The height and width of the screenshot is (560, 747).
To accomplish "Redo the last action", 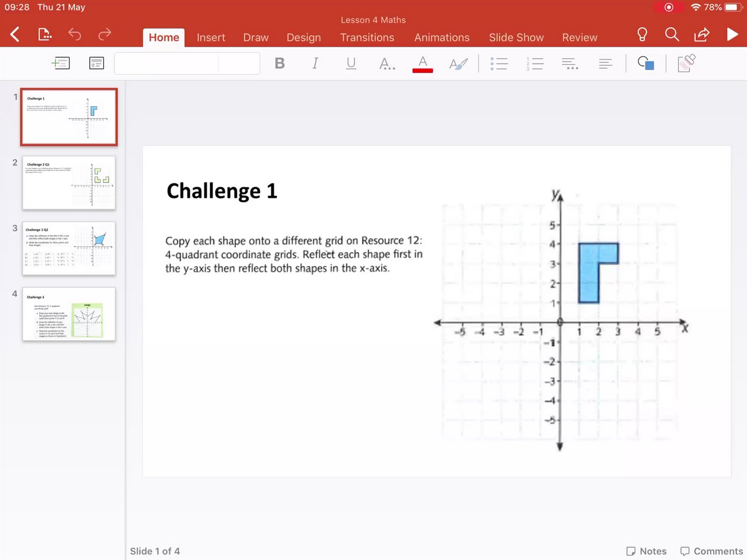I will (x=104, y=34).
